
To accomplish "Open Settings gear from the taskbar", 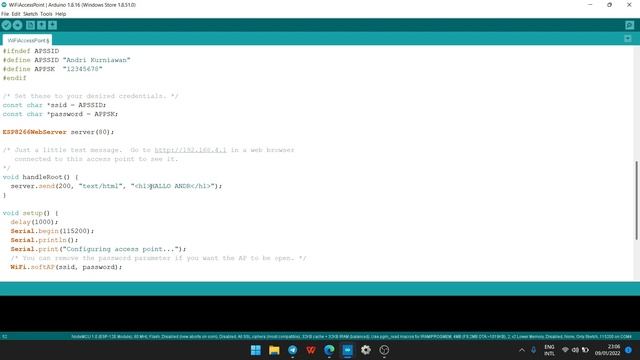I will (366, 350).
